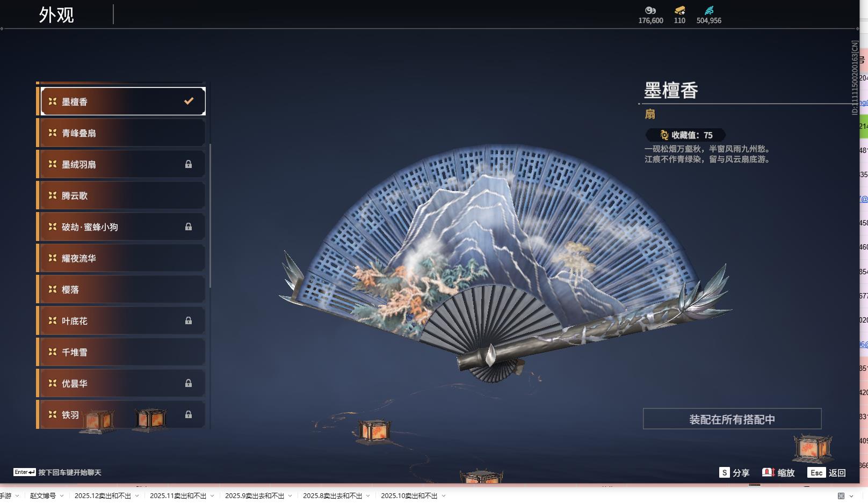Click the Enter chat prompt 按下回车键开始聊天

(57, 472)
